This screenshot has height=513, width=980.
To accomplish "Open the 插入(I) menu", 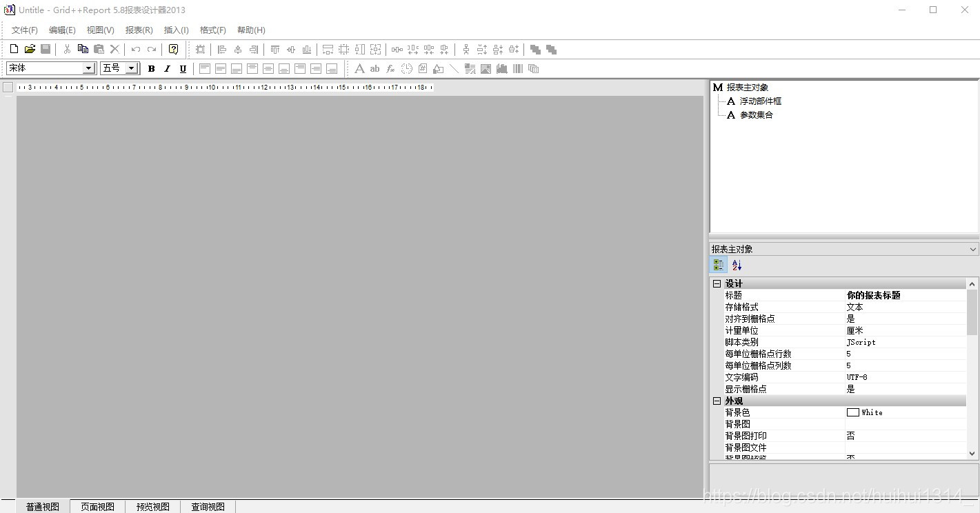I will tap(176, 30).
